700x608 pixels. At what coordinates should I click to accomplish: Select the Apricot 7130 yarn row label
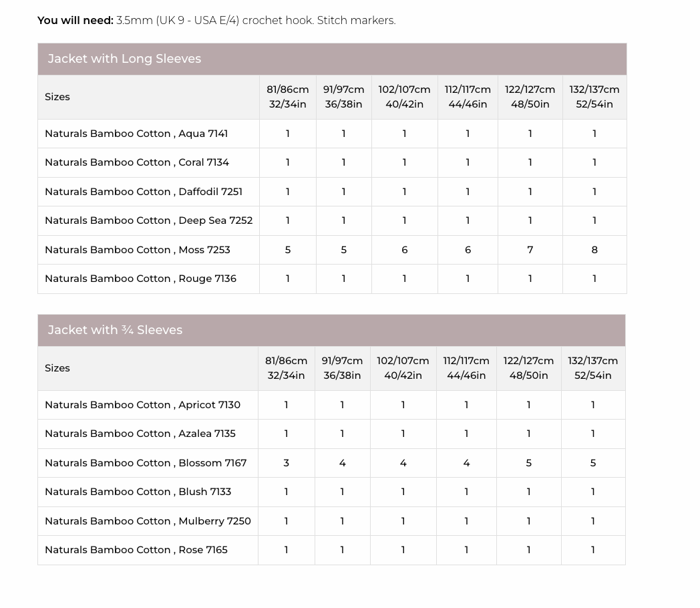click(142, 405)
